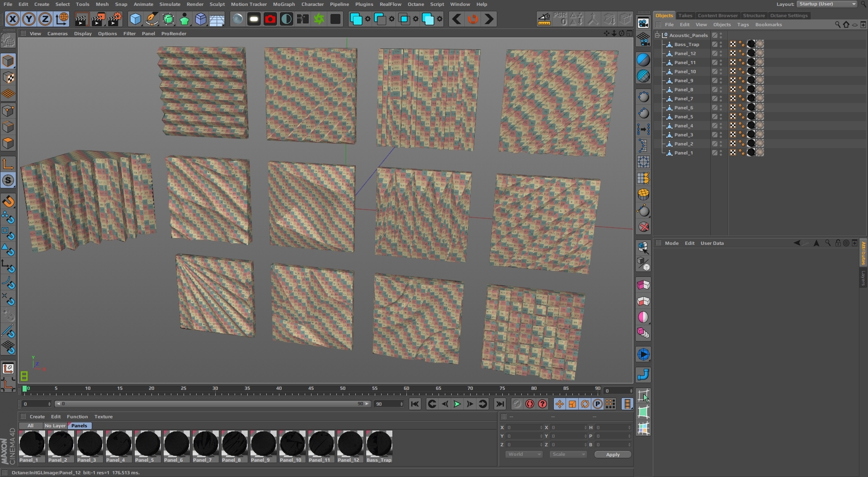Select Panel_7 in the object list
The width and height of the screenshot is (868, 477).
(x=683, y=98)
